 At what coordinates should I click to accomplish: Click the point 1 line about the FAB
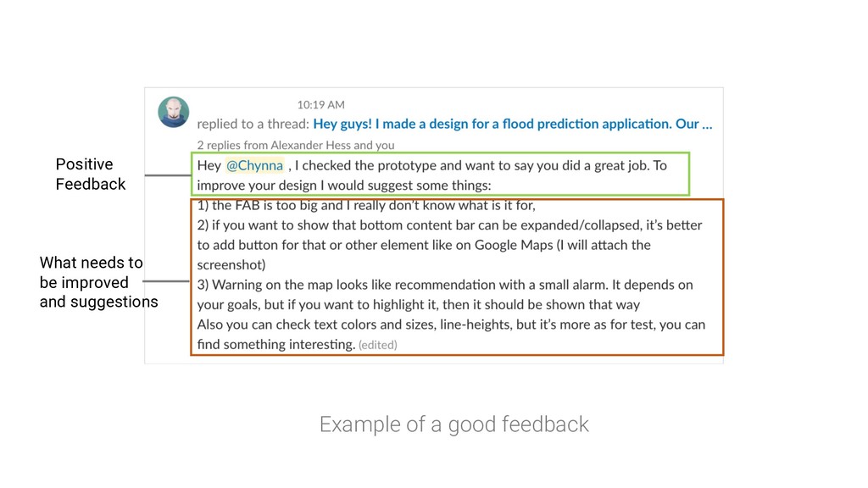click(366, 205)
